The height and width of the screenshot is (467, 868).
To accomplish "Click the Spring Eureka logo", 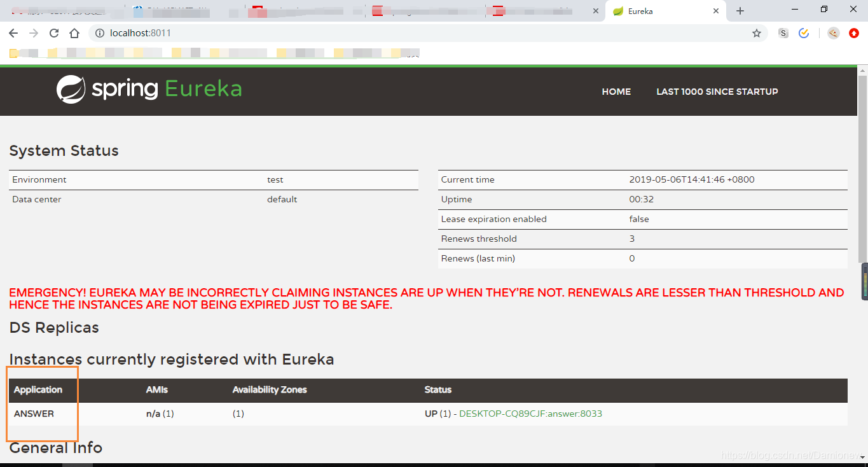I will pos(148,89).
